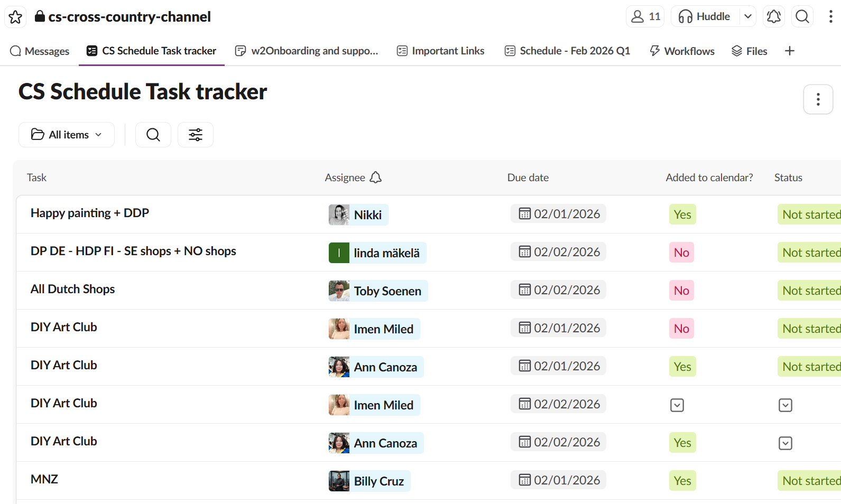
Task: Search within the task tracker list
Action: [x=153, y=135]
